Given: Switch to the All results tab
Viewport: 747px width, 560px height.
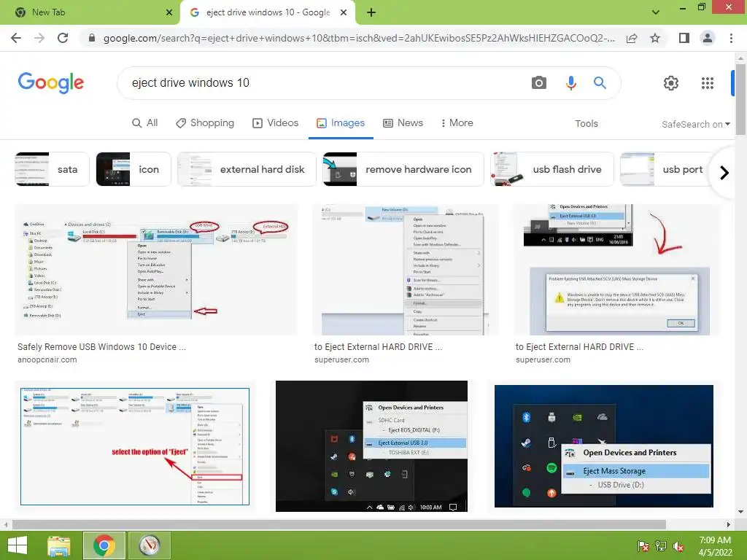Looking at the screenshot, I should pyautogui.click(x=145, y=122).
